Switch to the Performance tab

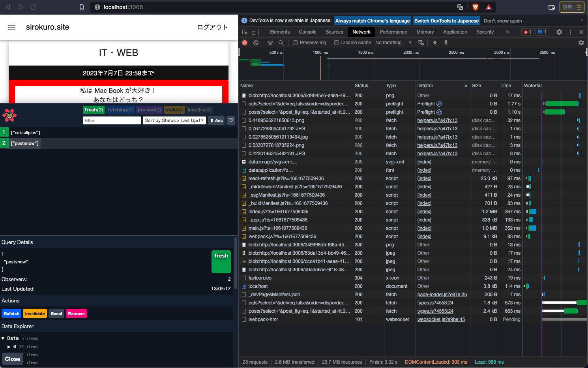click(393, 32)
